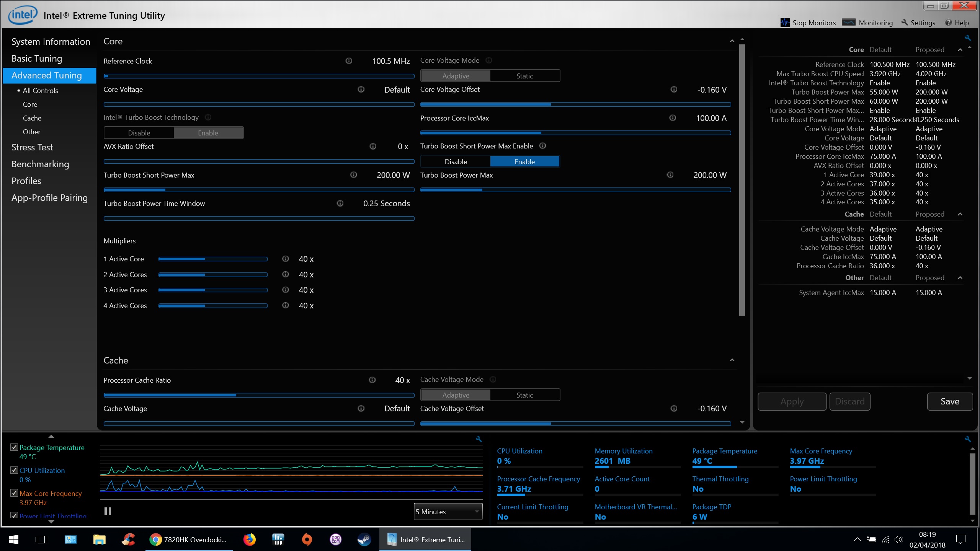
Task: Click info icon for 1 Active Core multiplier
Action: click(285, 259)
